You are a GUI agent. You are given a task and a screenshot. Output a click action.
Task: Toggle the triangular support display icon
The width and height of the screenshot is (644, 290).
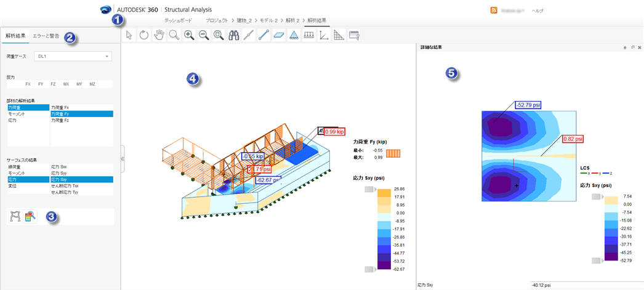pos(293,36)
